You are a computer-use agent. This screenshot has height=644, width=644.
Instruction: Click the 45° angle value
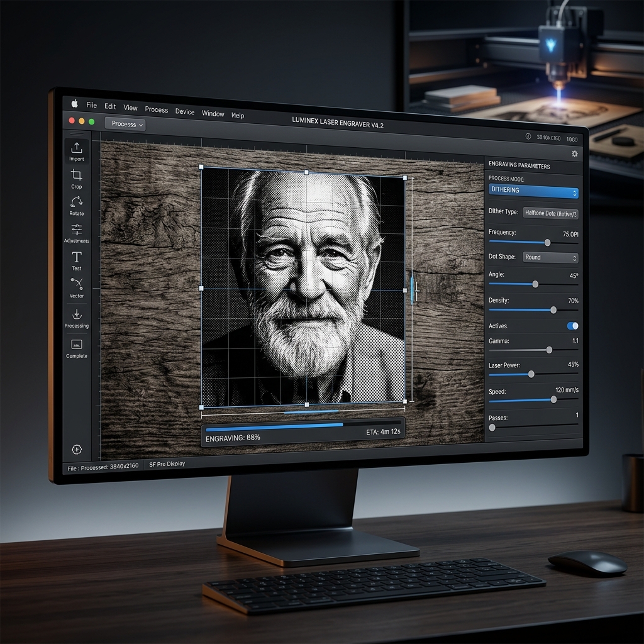[x=574, y=275]
